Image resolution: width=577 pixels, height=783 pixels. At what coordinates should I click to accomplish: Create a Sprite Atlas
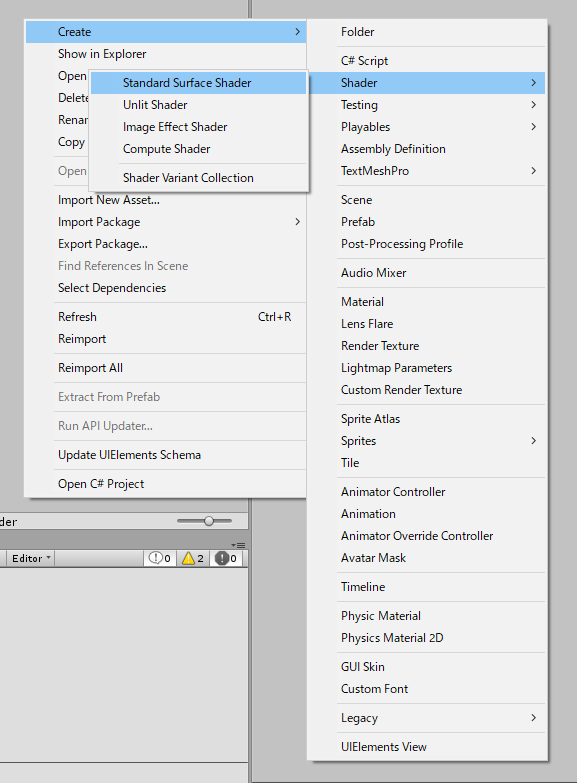(427, 418)
